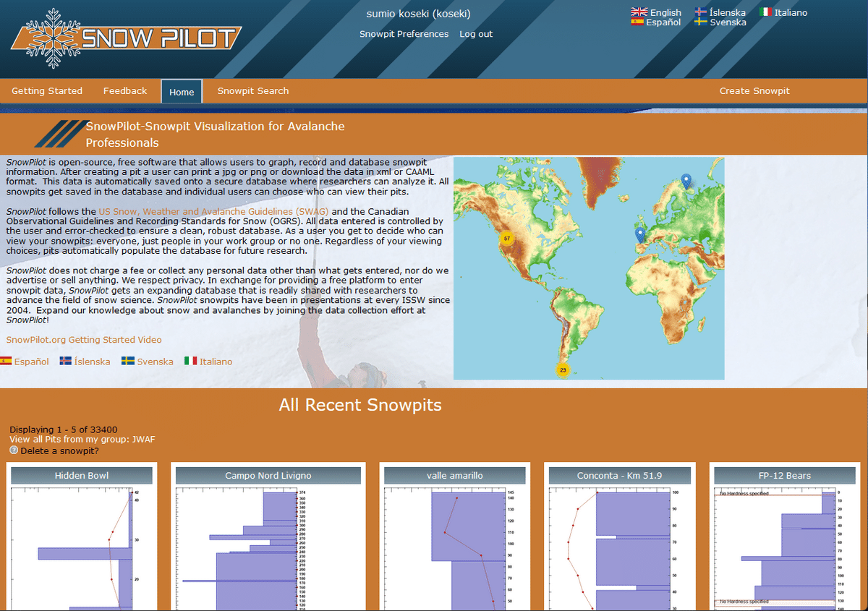Open the Hidden Bowl snowpit title

[x=82, y=475]
